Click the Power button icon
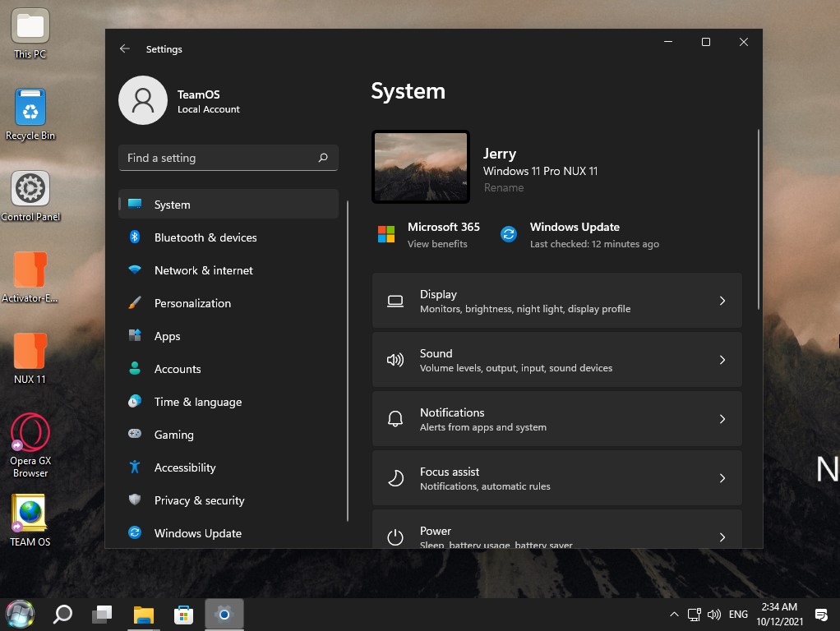The height and width of the screenshot is (631, 840). pos(395,537)
